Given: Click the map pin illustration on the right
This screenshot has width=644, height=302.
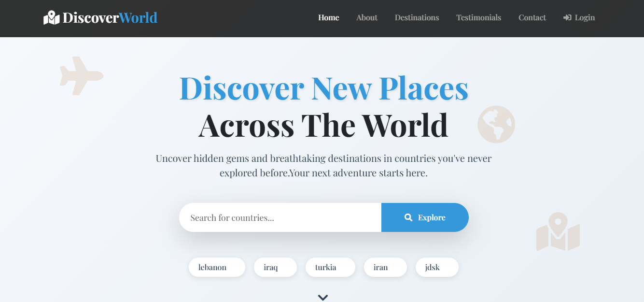Looking at the screenshot, I should point(559,231).
